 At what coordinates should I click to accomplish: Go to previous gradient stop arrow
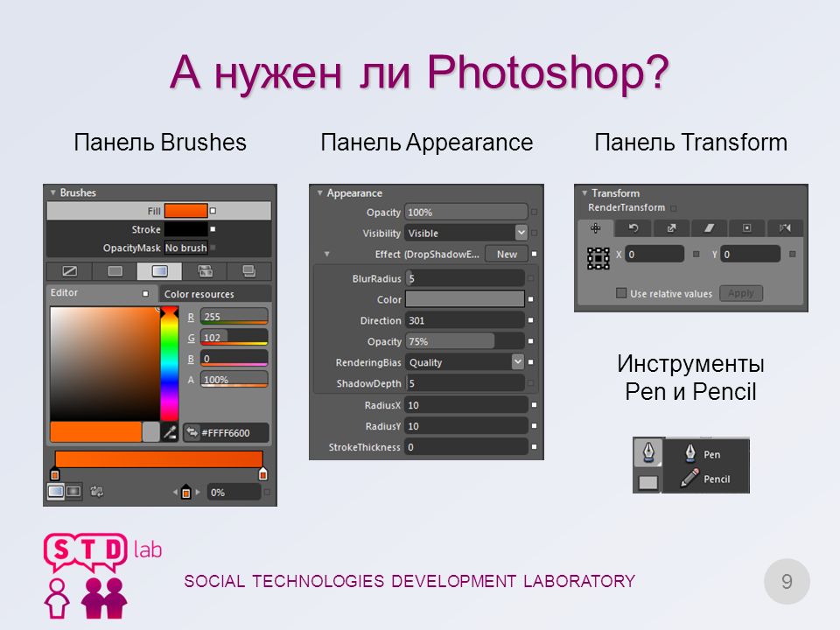175,492
